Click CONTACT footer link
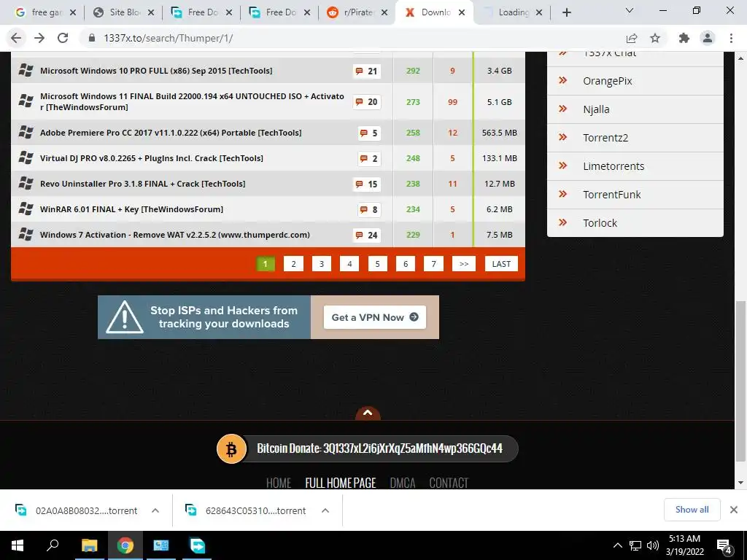Viewport: 747px width, 560px height. 449,483
